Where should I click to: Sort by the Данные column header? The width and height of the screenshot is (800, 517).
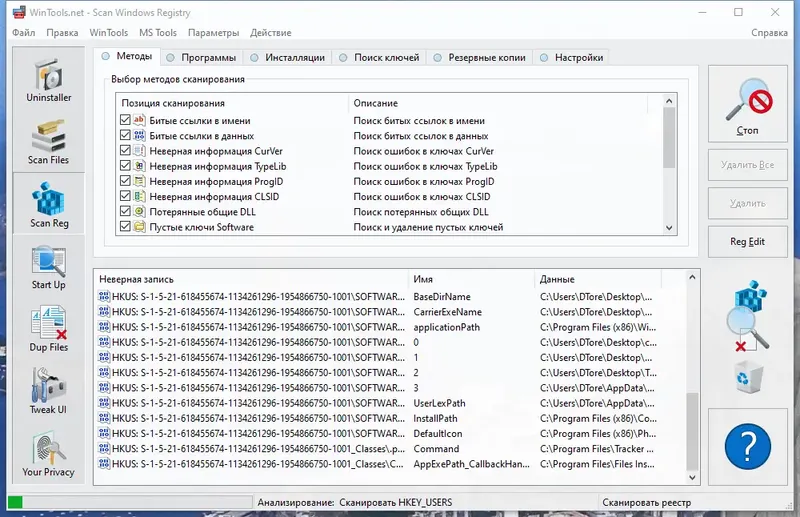pos(598,279)
